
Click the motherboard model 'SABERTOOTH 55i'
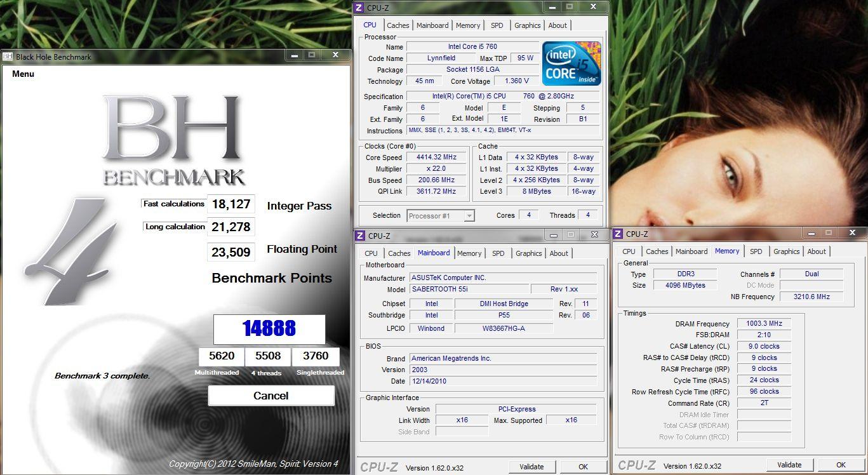click(x=469, y=290)
